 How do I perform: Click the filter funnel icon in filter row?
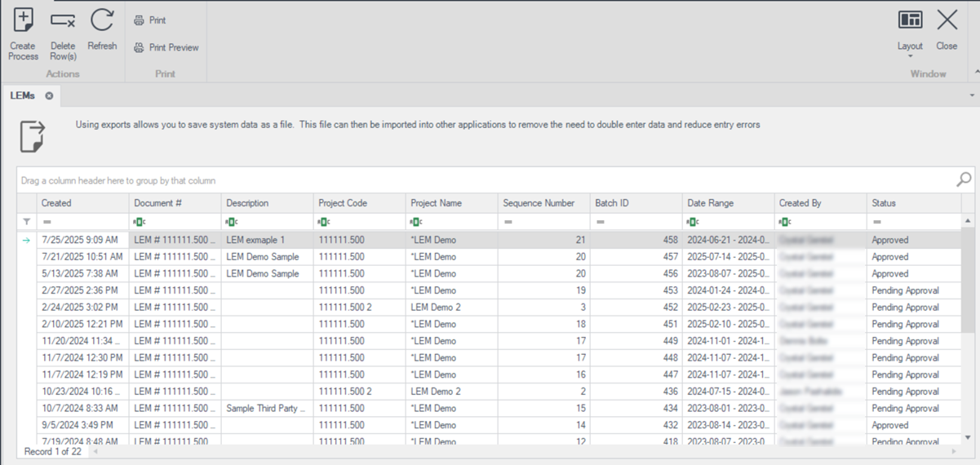[x=27, y=222]
